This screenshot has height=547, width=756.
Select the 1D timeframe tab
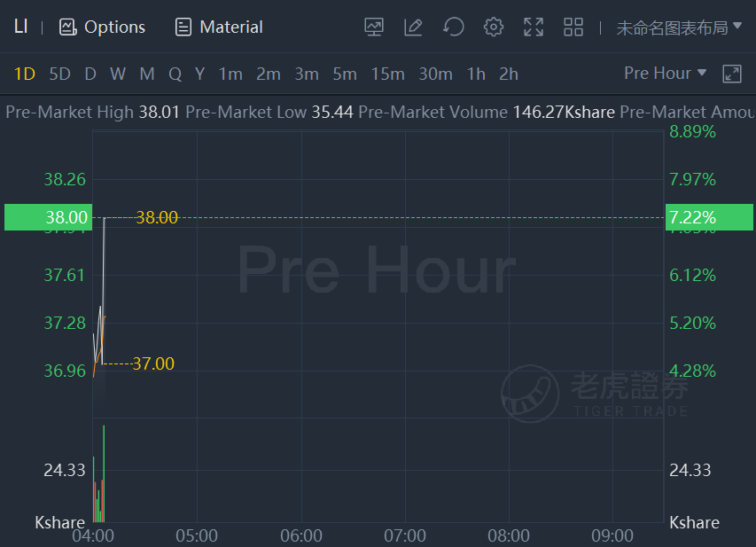tap(25, 74)
